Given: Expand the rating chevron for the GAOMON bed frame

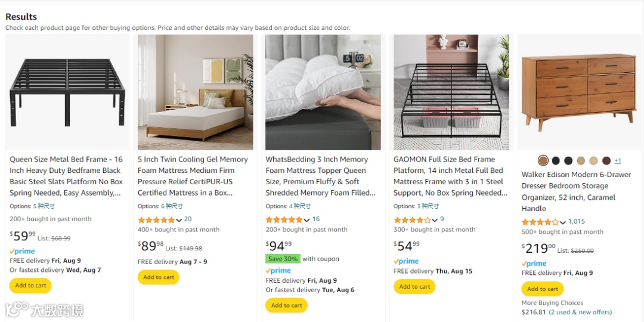Looking at the screenshot, I should pos(435,219).
